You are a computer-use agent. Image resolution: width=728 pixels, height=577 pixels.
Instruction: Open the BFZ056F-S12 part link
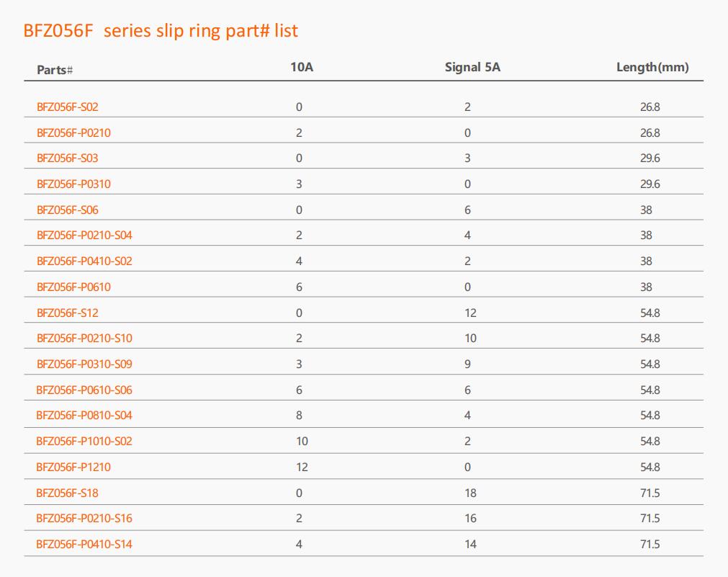67,313
